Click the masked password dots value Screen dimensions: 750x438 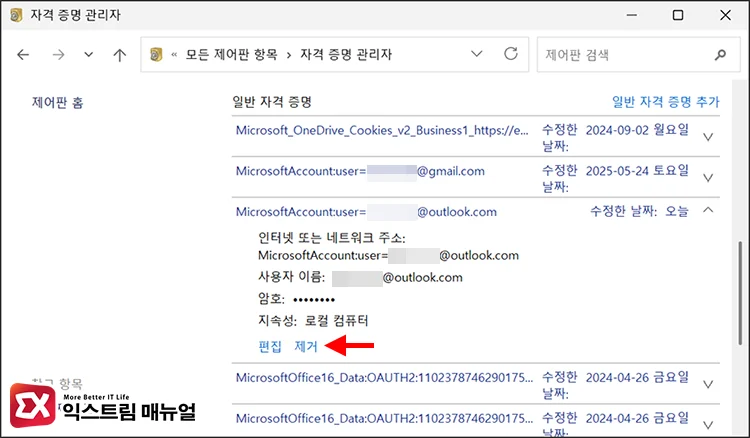(x=314, y=300)
